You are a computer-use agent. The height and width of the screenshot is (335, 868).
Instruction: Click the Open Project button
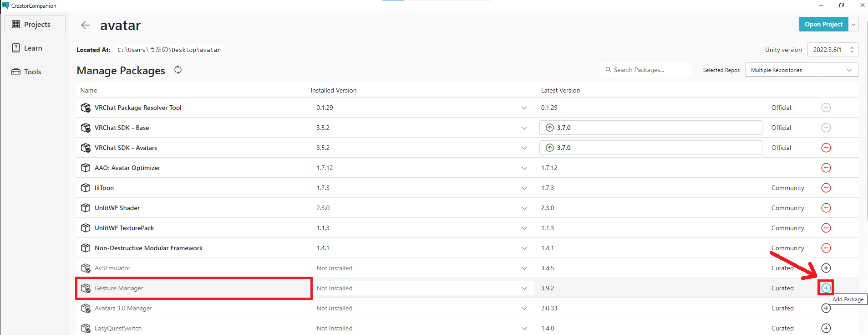tap(823, 25)
